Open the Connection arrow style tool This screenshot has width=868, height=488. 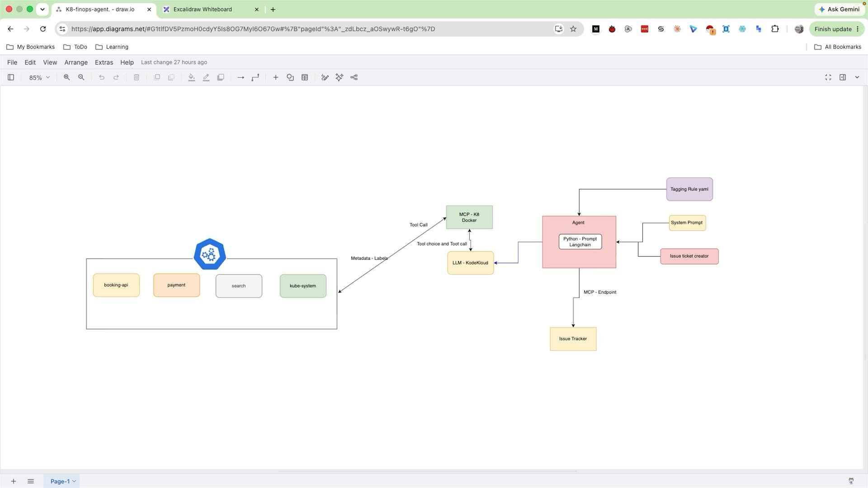241,77
